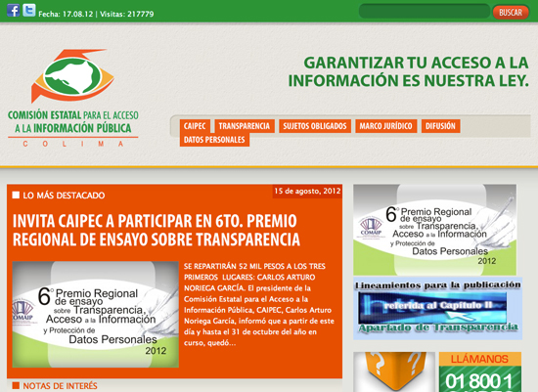Viewport: 538px width, 392px height.
Task: Click the date '15 de agosto, 2012'
Action: pos(307,191)
